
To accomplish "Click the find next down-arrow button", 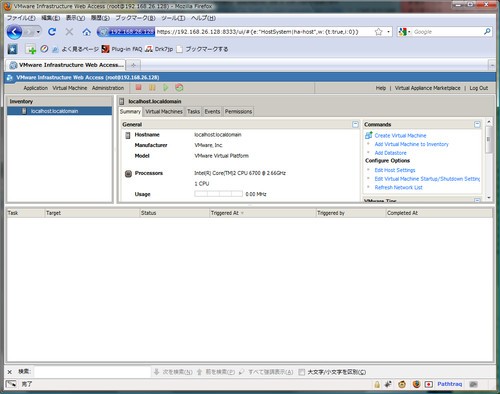I will tap(173, 372).
